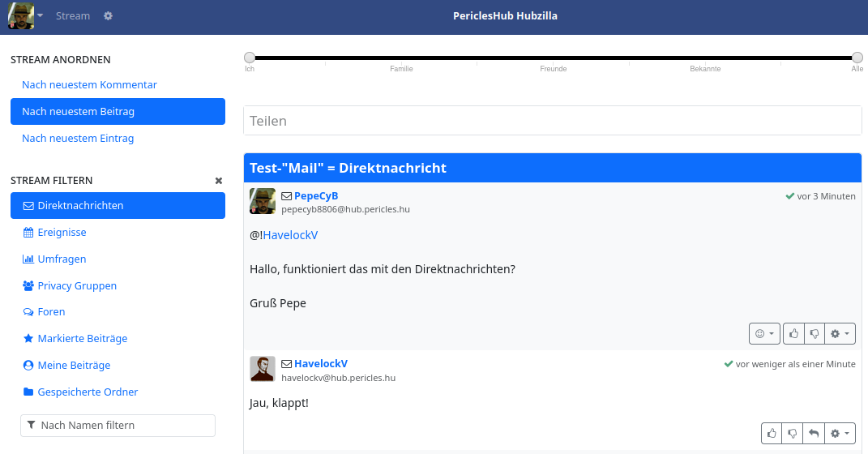Open the Stream link in navbar
The height and width of the screenshot is (454, 868).
click(x=72, y=15)
